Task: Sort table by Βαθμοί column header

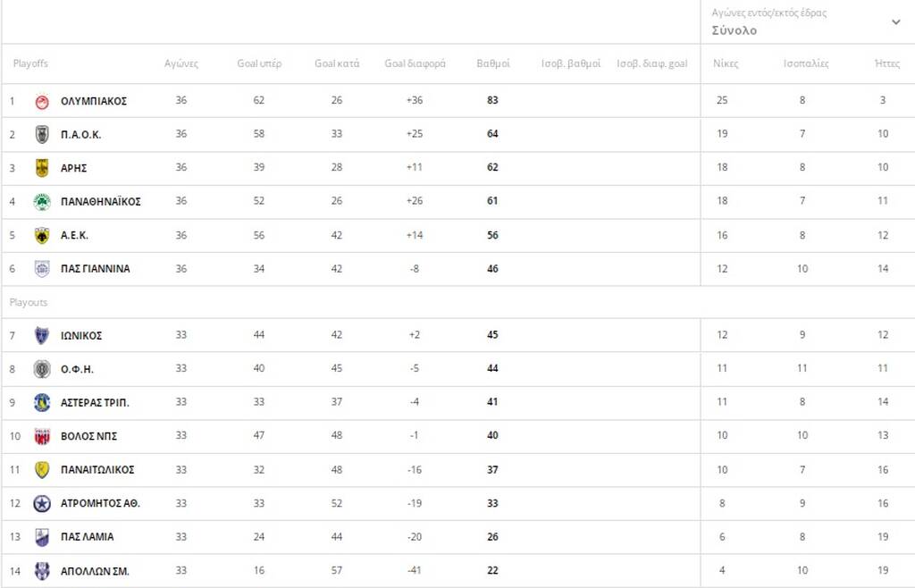Action: [x=493, y=63]
